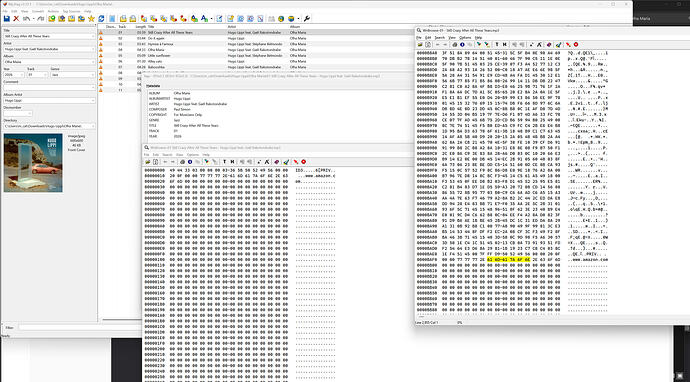Expand the Title field dropdown
The height and width of the screenshot is (382, 690).
93,37
